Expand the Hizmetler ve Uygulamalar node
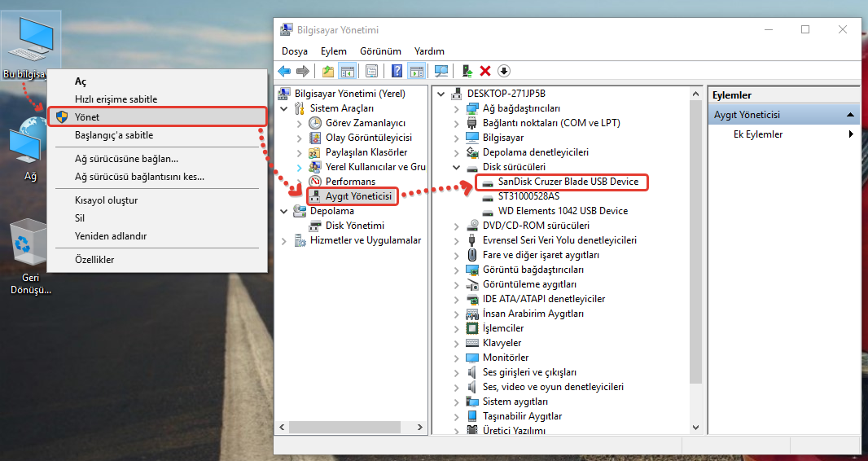Image resolution: width=868 pixels, height=461 pixels. tap(283, 240)
